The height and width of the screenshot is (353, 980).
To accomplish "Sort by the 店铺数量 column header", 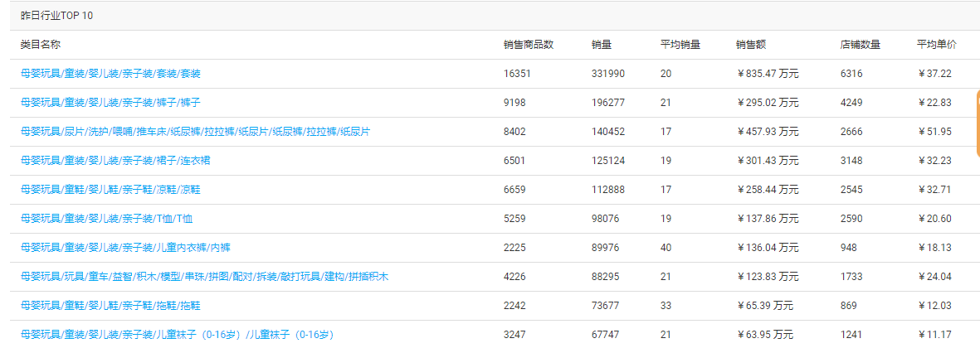I will pos(860,45).
